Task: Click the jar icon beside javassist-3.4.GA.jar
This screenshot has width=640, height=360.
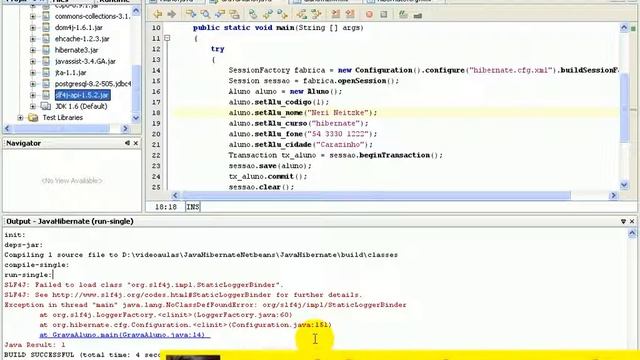Action: coord(46,61)
